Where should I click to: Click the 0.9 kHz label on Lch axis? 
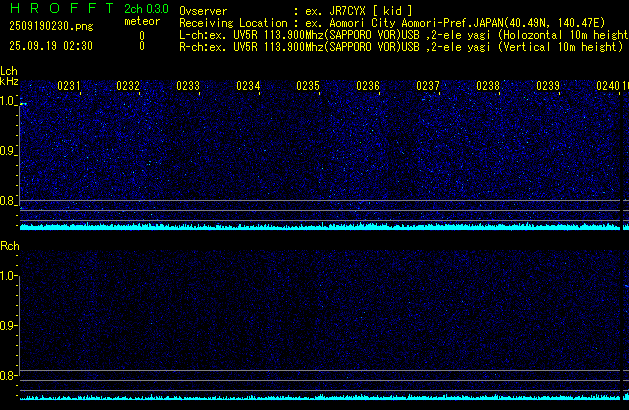pyautogui.click(x=9, y=151)
